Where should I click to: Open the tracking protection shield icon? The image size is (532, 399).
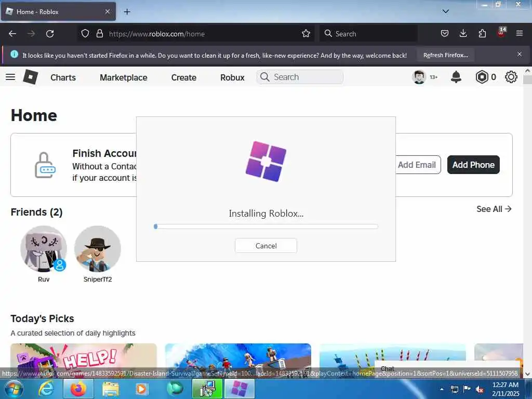tap(85, 33)
